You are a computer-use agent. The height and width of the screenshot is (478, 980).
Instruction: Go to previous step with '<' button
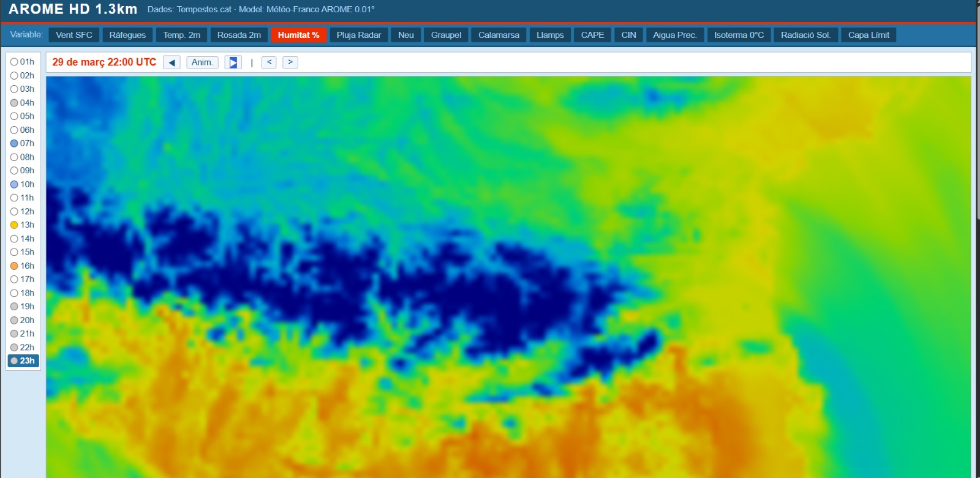(x=269, y=62)
